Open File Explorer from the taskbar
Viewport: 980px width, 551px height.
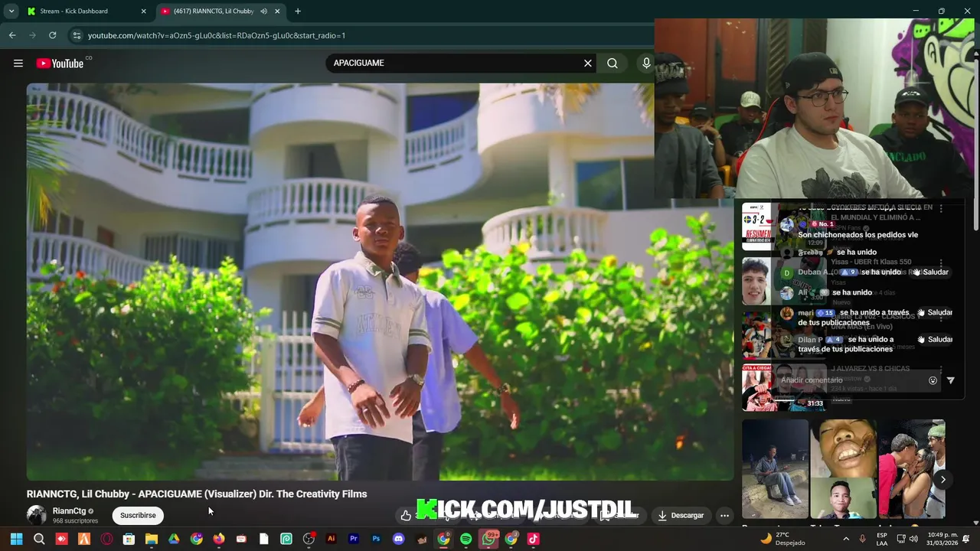click(152, 539)
